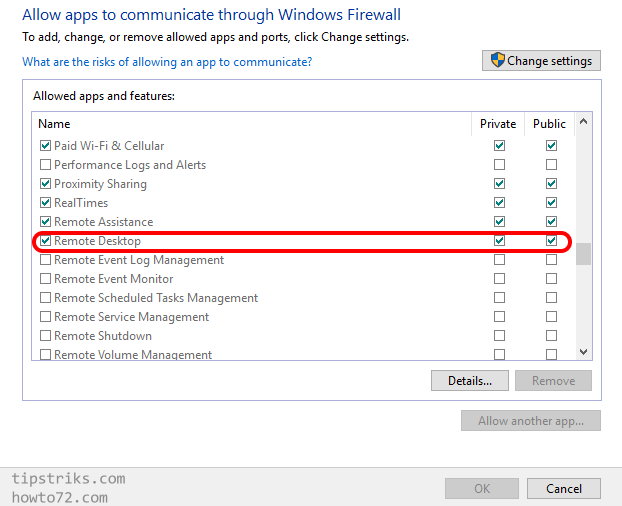Screen dimensions: 622x506
Task: Click the Public column header
Action: coord(549,124)
